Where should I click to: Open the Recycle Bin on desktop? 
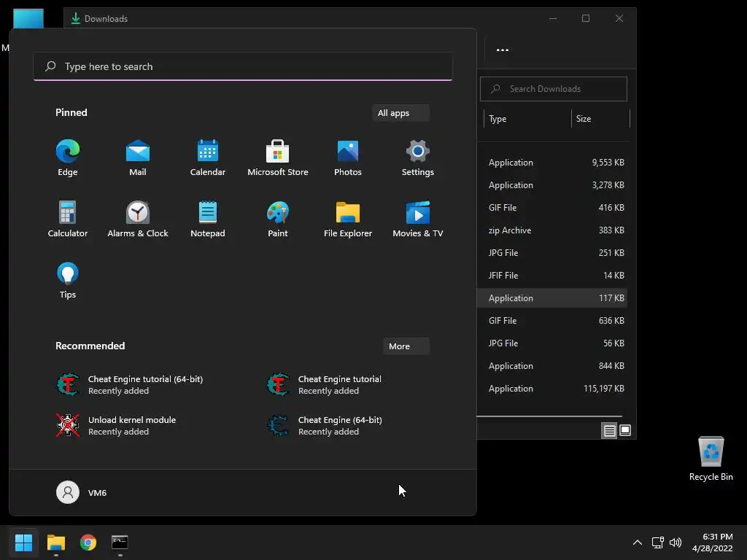click(711, 458)
